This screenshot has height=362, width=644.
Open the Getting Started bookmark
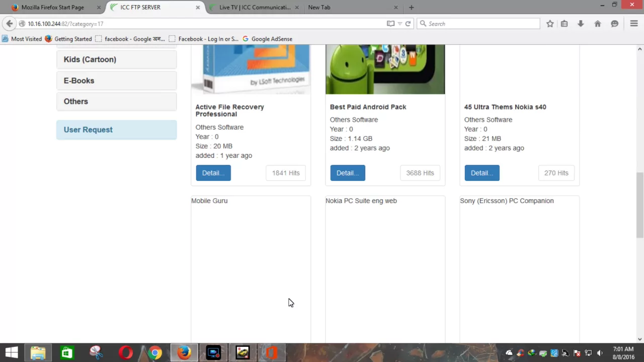click(x=68, y=39)
